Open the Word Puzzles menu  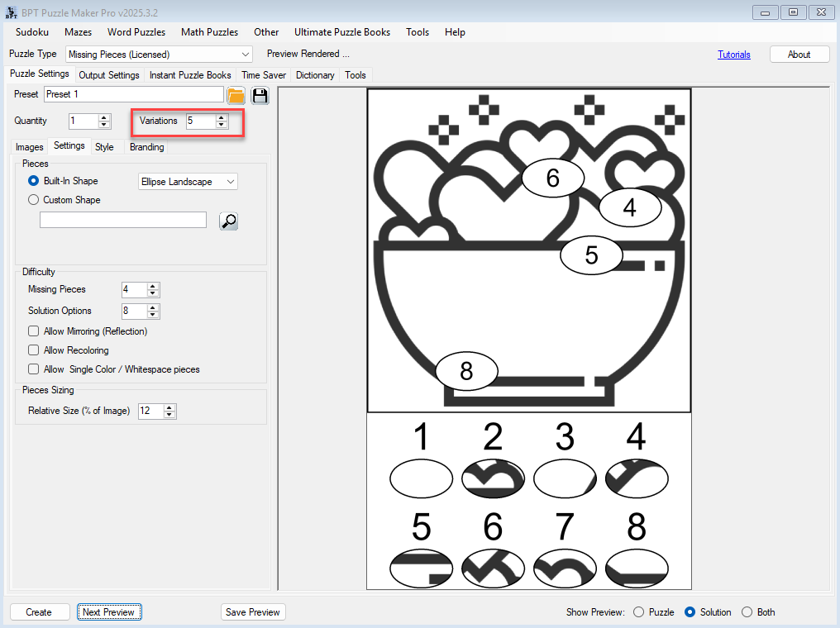tap(136, 32)
